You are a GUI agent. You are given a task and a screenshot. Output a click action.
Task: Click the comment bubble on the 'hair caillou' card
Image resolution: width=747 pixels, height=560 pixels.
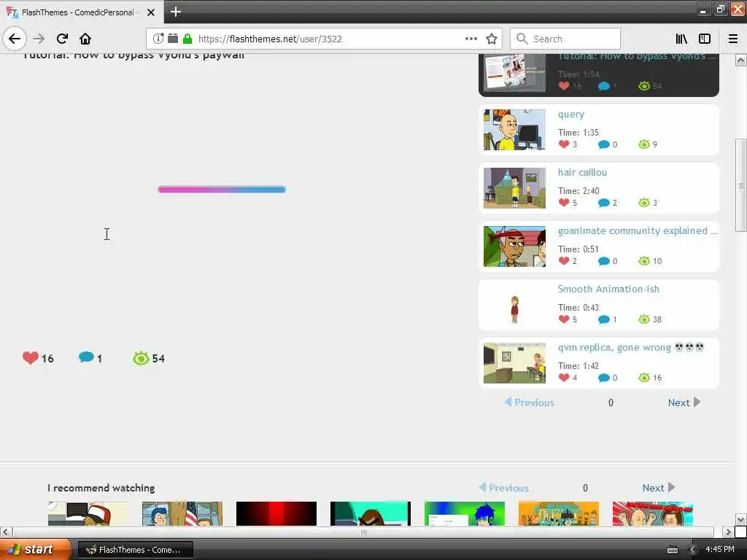tap(603, 203)
